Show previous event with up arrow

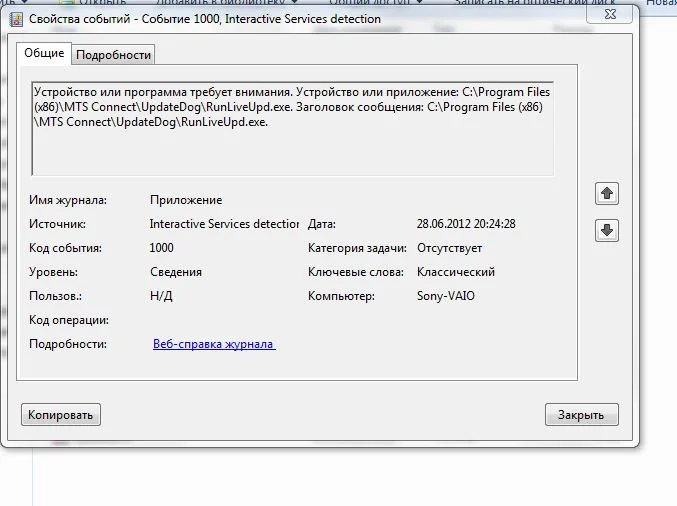607,193
